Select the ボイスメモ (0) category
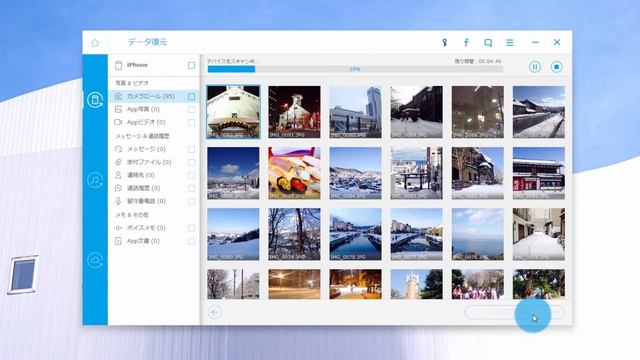The image size is (640, 360). [x=153, y=228]
